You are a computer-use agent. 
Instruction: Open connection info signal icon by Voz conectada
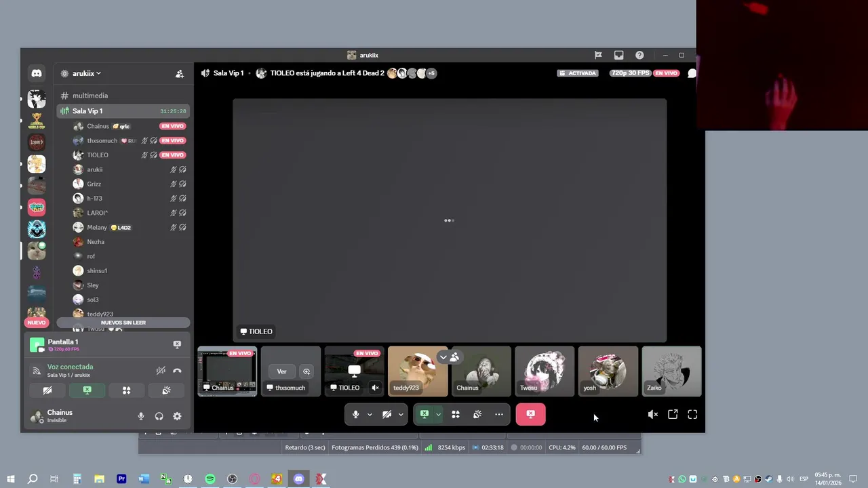[37, 371]
